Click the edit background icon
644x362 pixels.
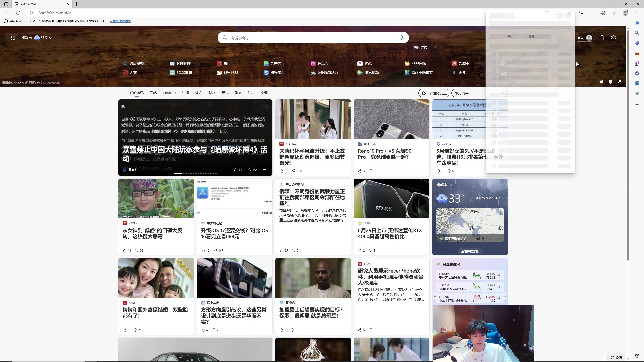point(611,82)
